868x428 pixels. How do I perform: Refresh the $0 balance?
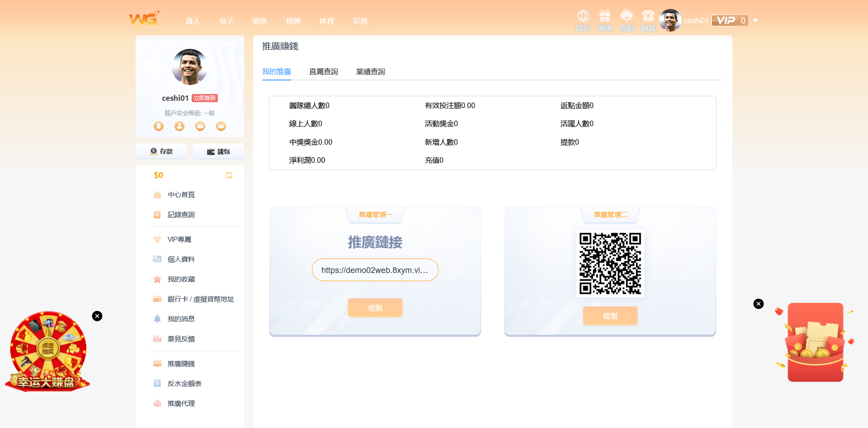coord(229,175)
